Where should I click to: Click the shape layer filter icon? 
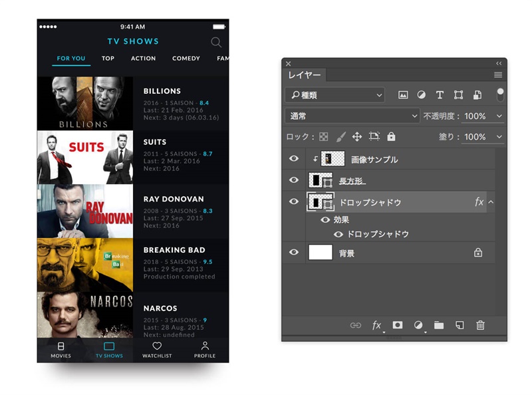point(458,95)
